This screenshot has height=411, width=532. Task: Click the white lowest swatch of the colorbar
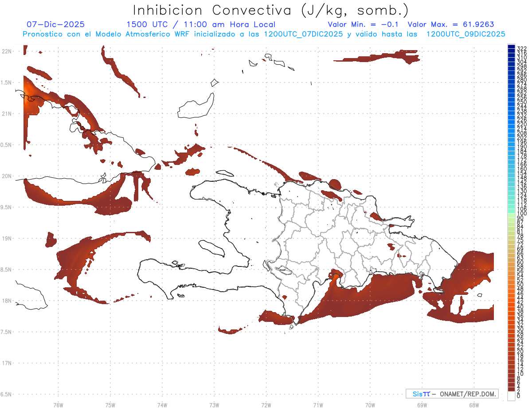[x=511, y=396]
